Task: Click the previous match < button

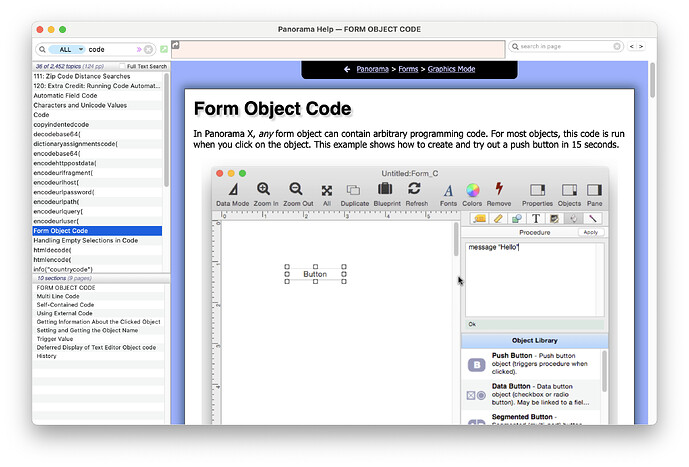Action: tap(632, 46)
